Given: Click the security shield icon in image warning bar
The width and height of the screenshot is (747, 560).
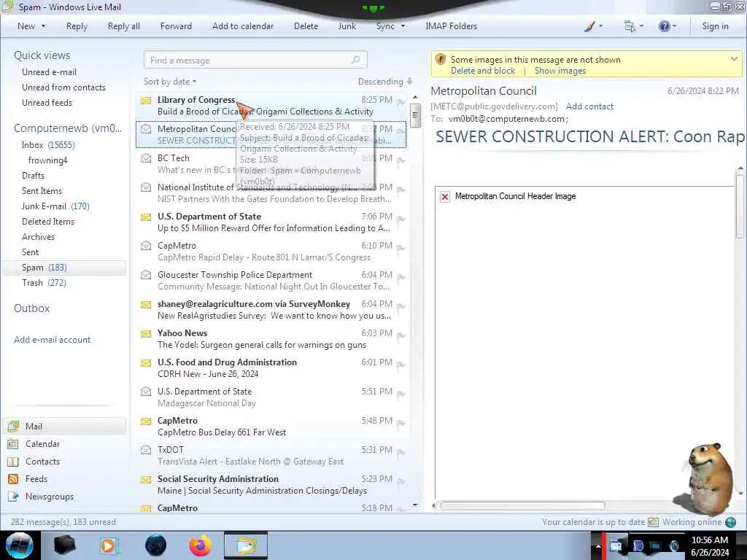Looking at the screenshot, I should (441, 60).
